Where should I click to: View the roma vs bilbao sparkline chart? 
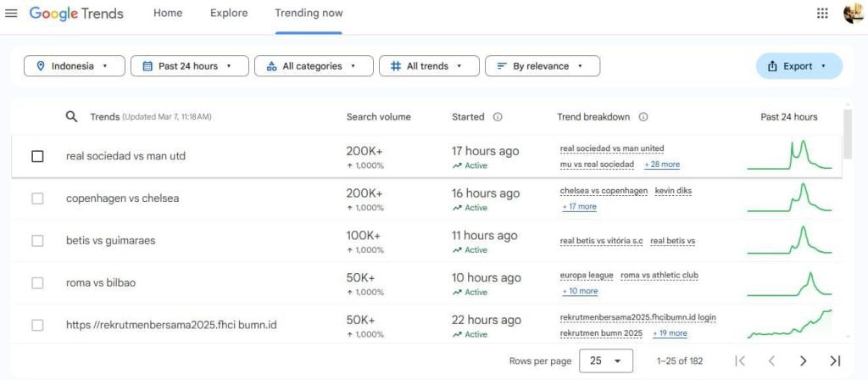[789, 282]
